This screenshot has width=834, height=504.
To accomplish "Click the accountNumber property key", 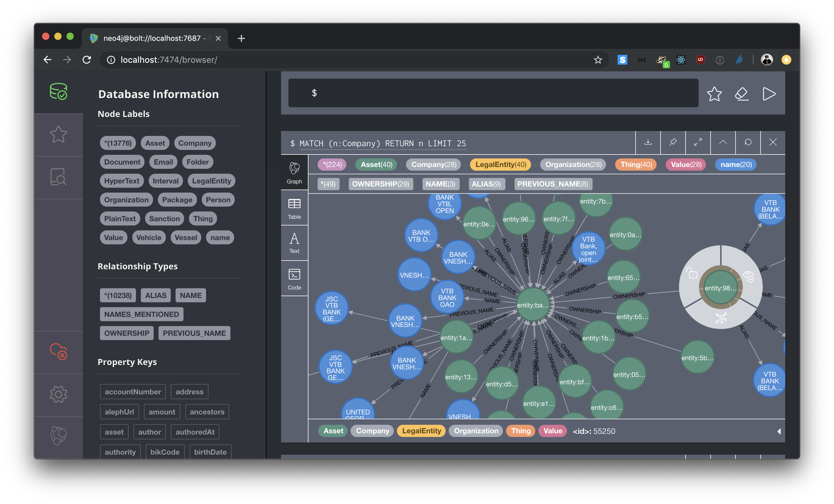I will click(133, 392).
